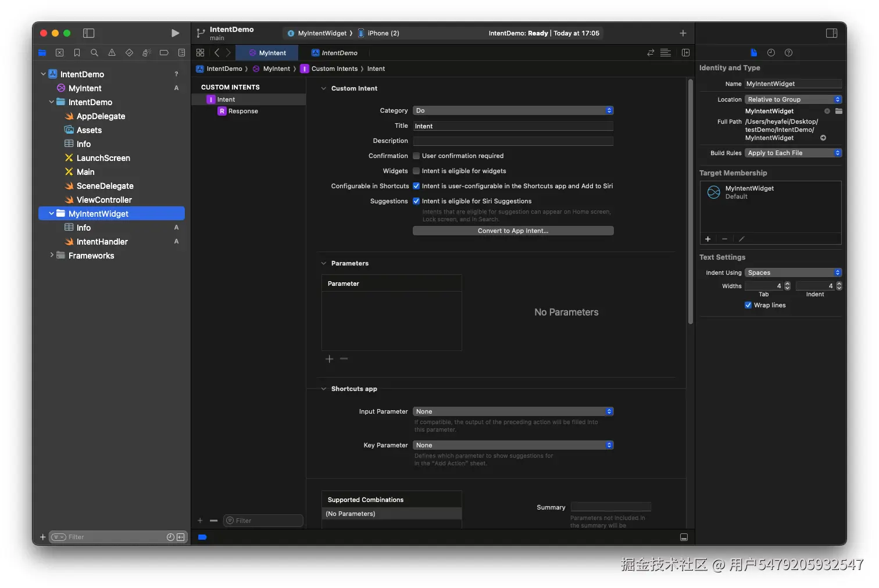Screen dimensions: 879x588
Task: Choose iPhone (2) run destination
Action: [378, 33]
